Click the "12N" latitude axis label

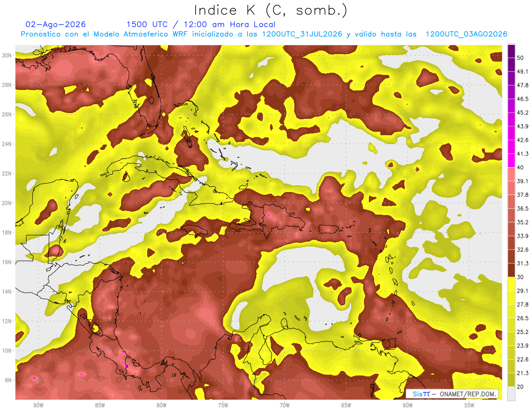(x=7, y=321)
